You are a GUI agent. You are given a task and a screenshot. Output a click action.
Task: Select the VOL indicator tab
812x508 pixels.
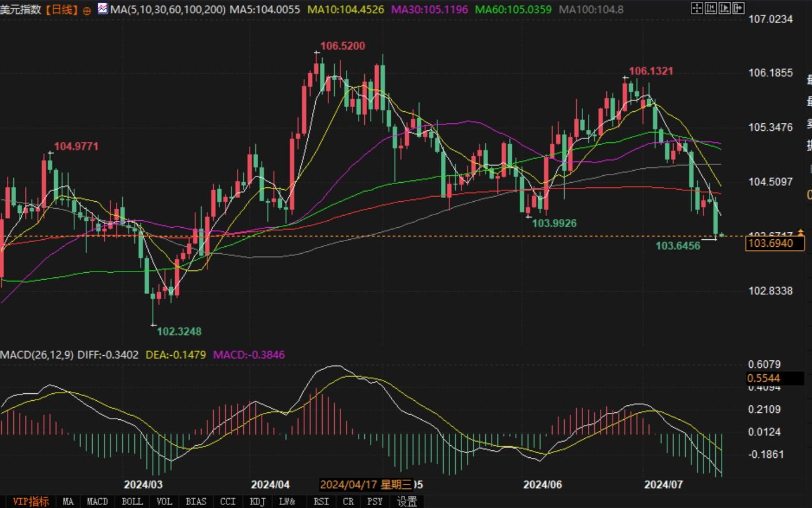click(x=164, y=502)
